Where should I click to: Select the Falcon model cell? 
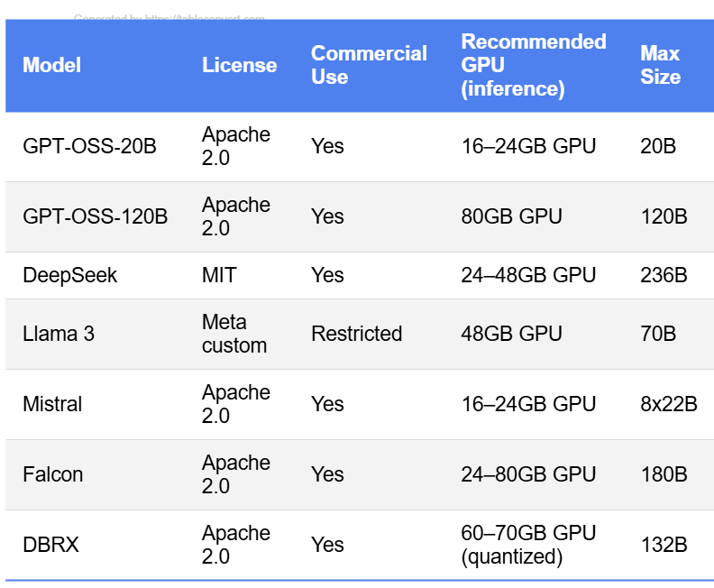click(x=52, y=474)
